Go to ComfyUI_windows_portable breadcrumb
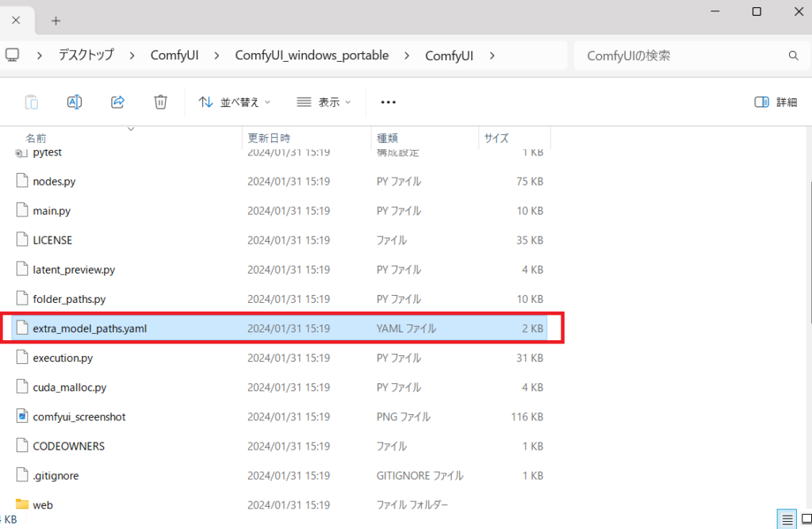812x529 pixels. coord(312,56)
